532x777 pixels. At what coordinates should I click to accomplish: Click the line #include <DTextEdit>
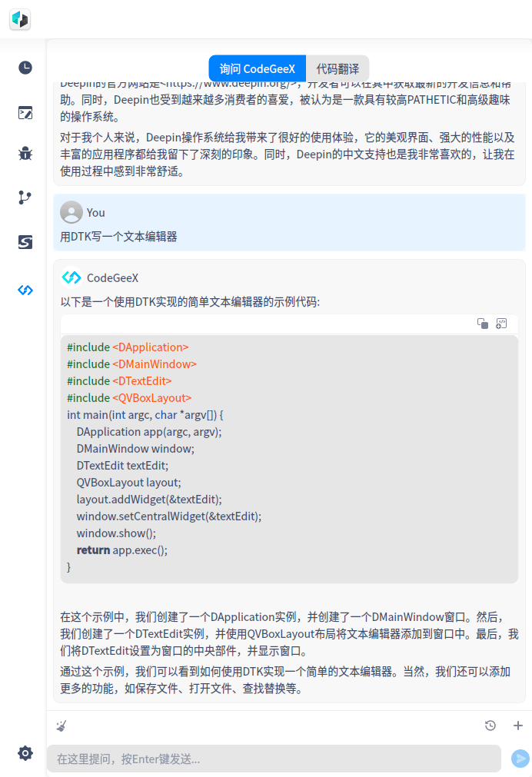[119, 381]
